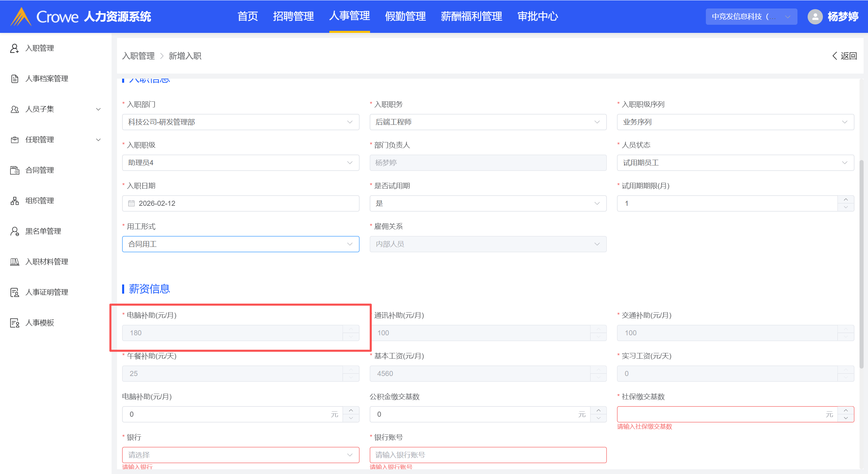This screenshot has width=868, height=474.
Task: Open 薪酬福利管理 top menu
Action: tap(471, 16)
